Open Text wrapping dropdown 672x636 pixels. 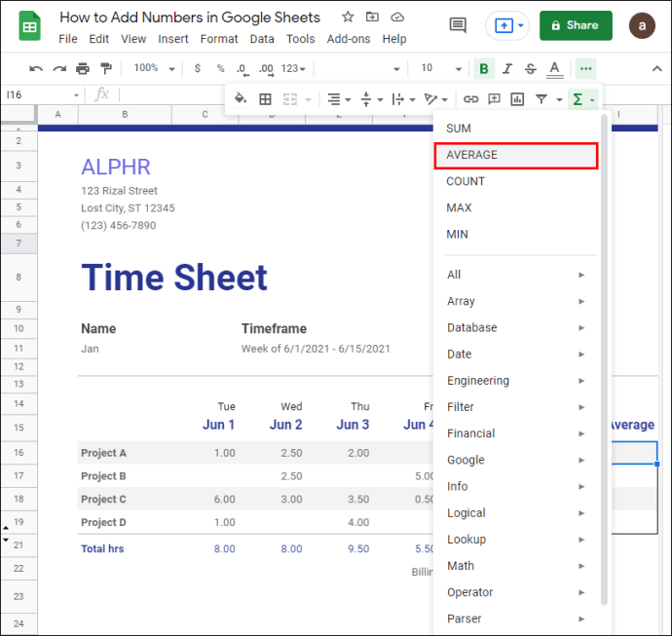click(x=403, y=99)
